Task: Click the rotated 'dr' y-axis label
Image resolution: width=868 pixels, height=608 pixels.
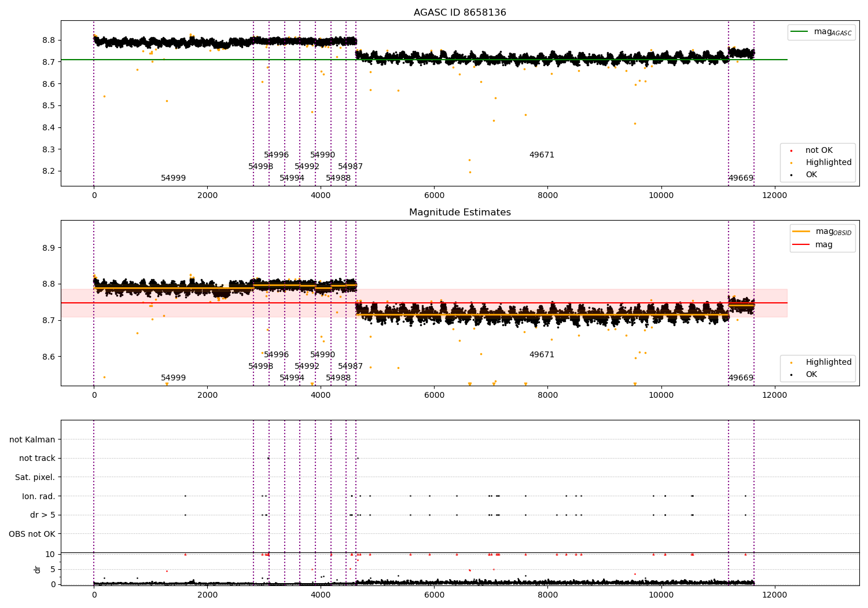Action: pos(38,569)
